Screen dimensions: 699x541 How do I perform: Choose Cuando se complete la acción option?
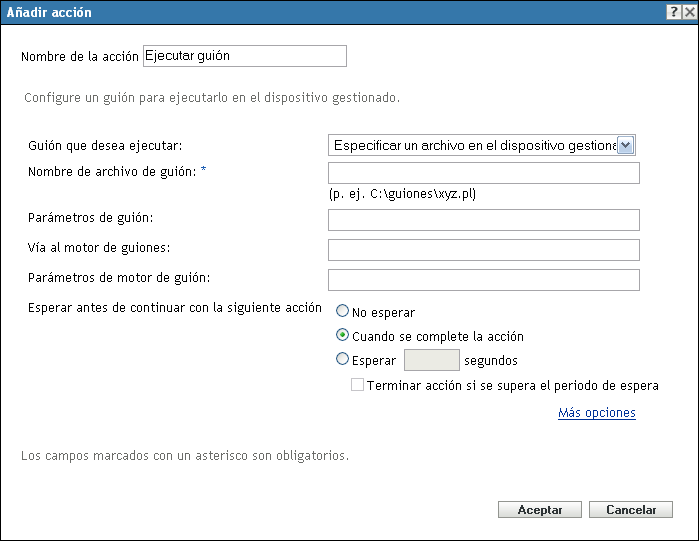pos(343,336)
